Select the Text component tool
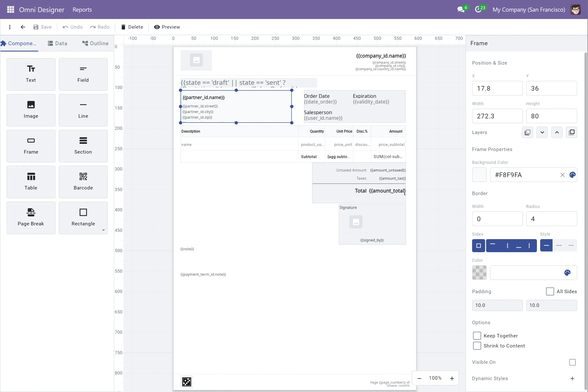The image size is (588, 392). pos(31,74)
